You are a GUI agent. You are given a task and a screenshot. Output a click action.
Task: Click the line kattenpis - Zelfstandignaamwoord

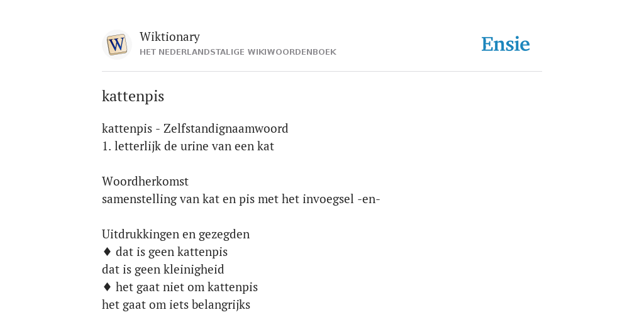195,128
